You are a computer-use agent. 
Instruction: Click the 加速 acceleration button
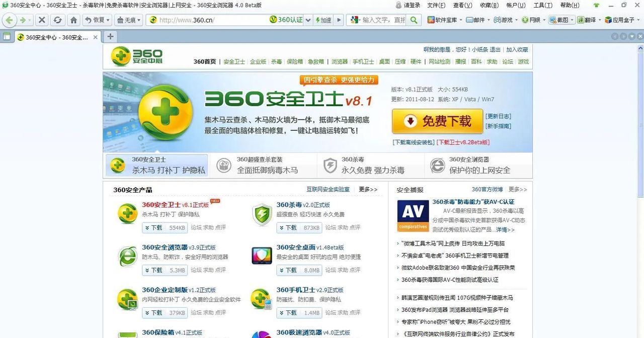click(x=324, y=20)
